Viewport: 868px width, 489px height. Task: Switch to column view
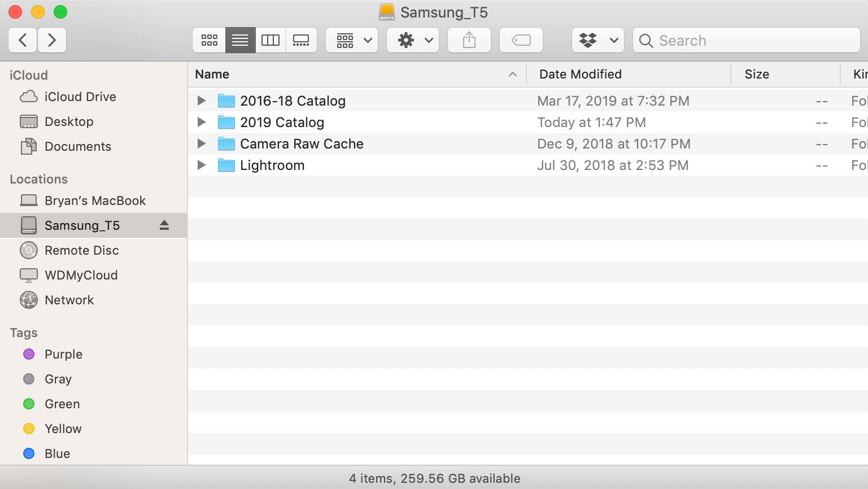pos(271,40)
